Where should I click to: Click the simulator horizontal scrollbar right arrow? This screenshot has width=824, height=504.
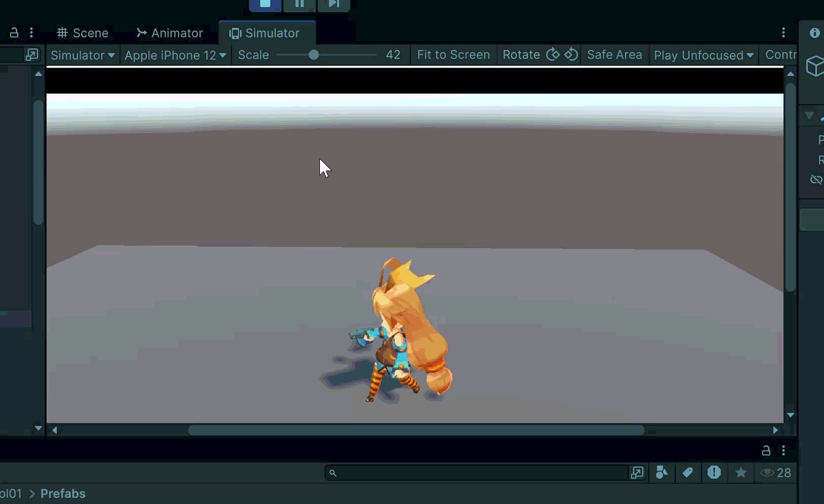pos(775,430)
